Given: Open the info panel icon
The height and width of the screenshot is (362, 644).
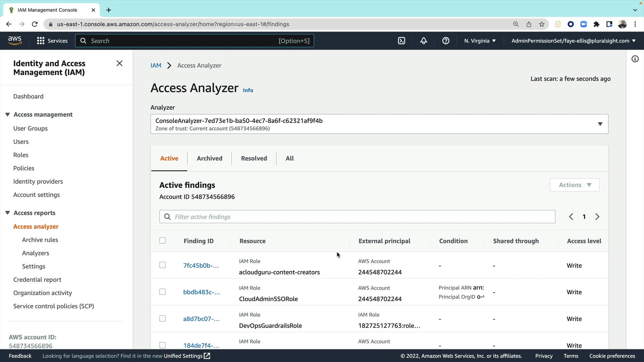Looking at the screenshot, I should click(x=635, y=59).
